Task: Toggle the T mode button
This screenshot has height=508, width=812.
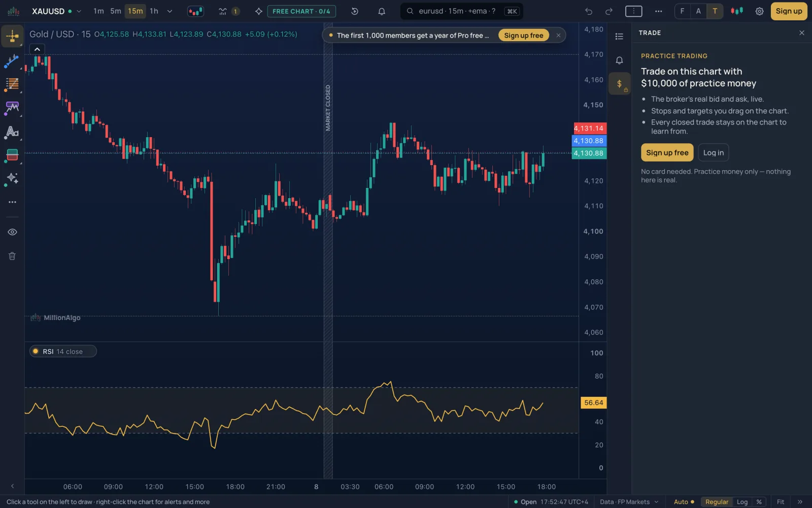Action: coord(715,11)
